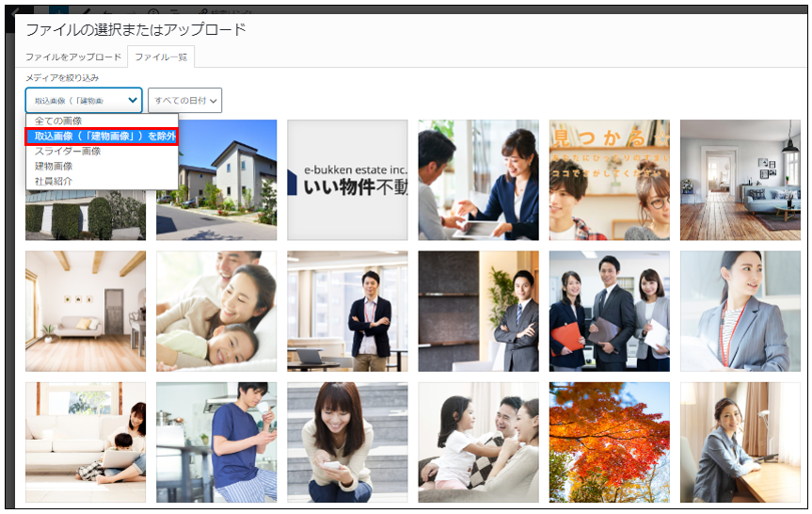The width and height of the screenshot is (812, 514).
Task: Pick the man drinking coffee photo
Action: point(216,442)
